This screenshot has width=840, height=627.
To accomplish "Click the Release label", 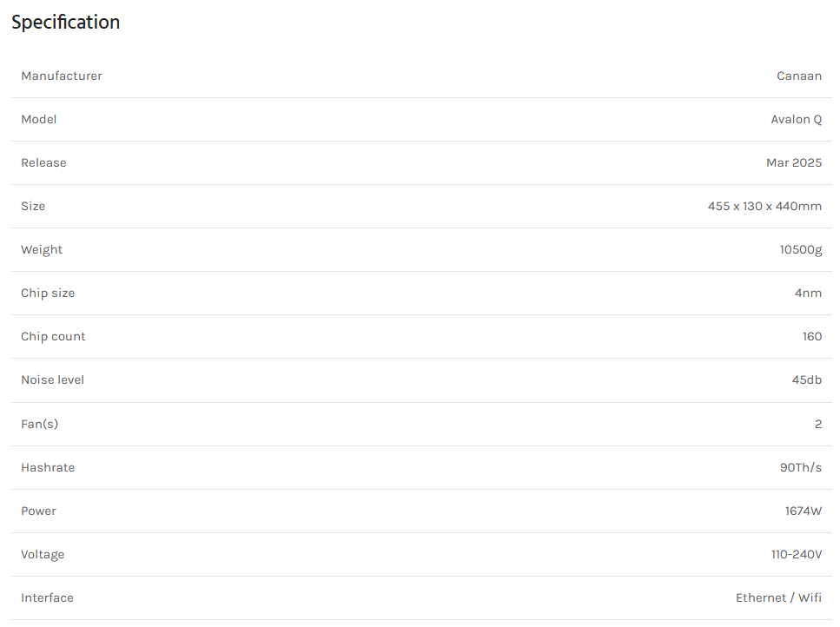I will [x=43, y=162].
